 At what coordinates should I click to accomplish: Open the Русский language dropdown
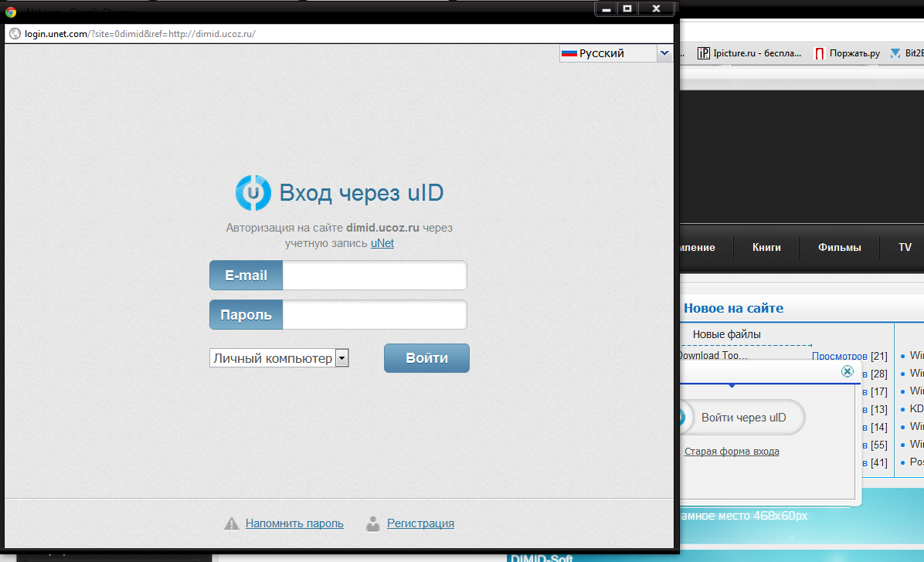click(x=615, y=53)
